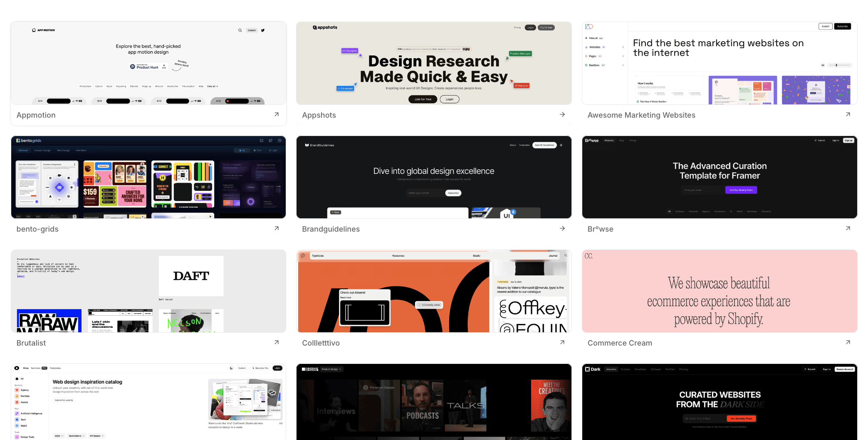Select the Dark option in bentogrids filter
The height and width of the screenshot is (440, 868).
[x=257, y=151]
